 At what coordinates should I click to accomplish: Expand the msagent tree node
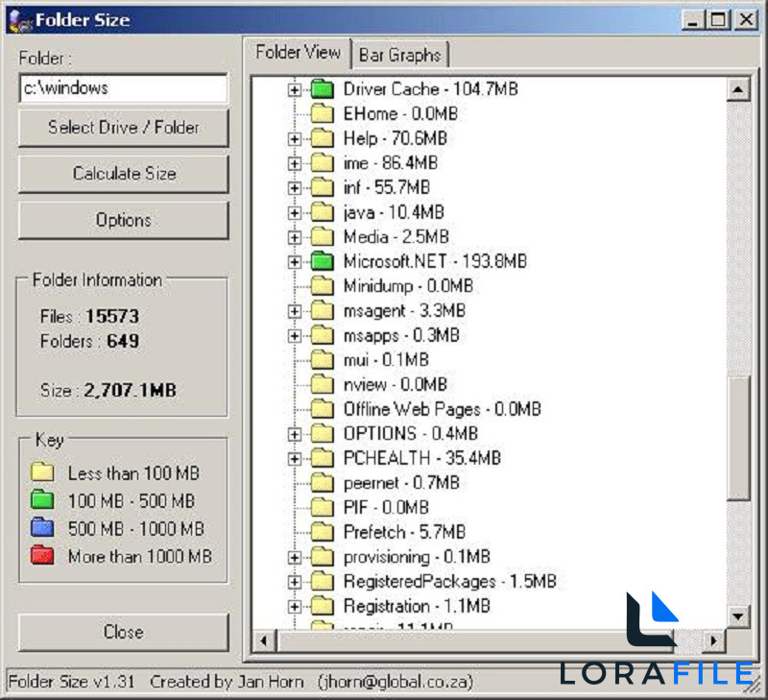pyautogui.click(x=295, y=311)
